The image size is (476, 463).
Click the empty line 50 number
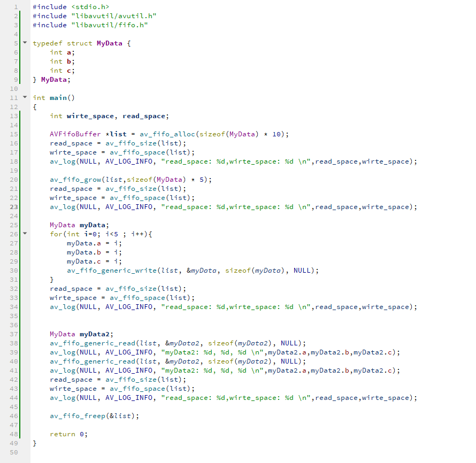14,452
